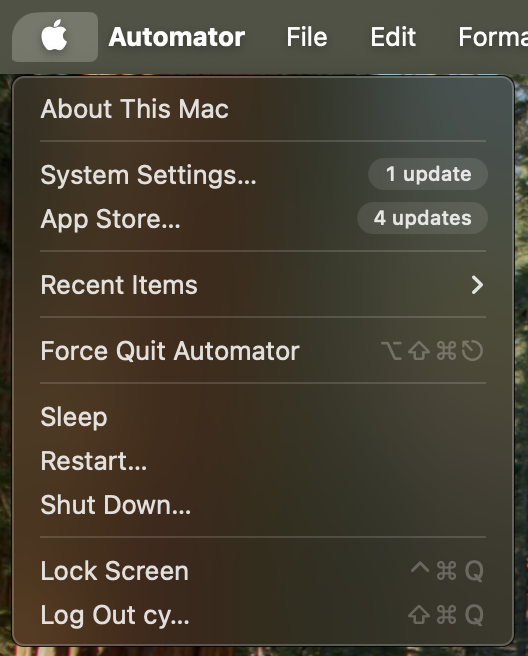Select Log Out cy option
The width and height of the screenshot is (528, 656).
263,615
